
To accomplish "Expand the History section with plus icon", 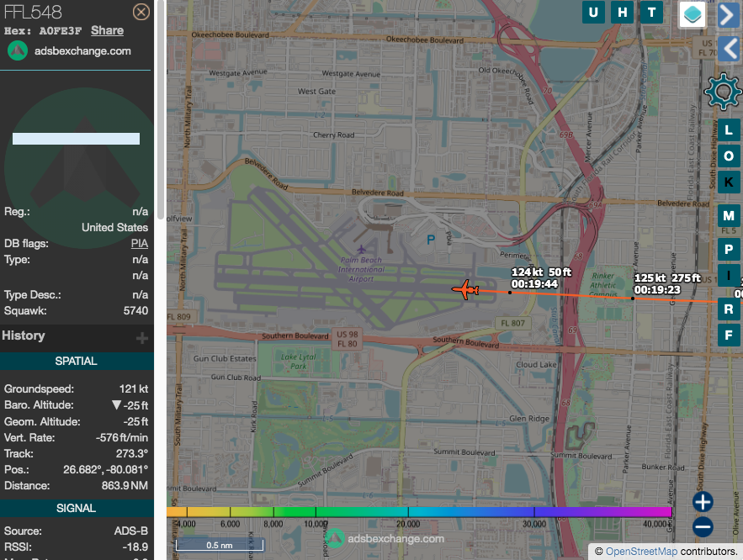I will (x=141, y=338).
